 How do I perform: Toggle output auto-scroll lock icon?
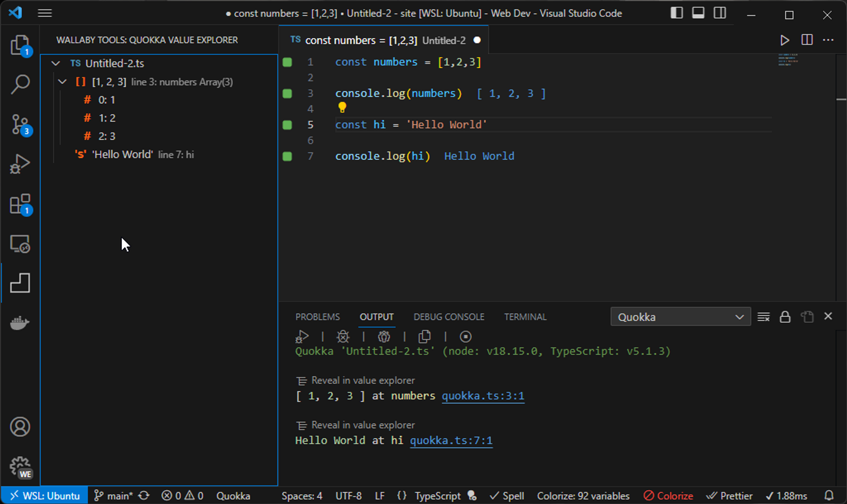point(785,317)
